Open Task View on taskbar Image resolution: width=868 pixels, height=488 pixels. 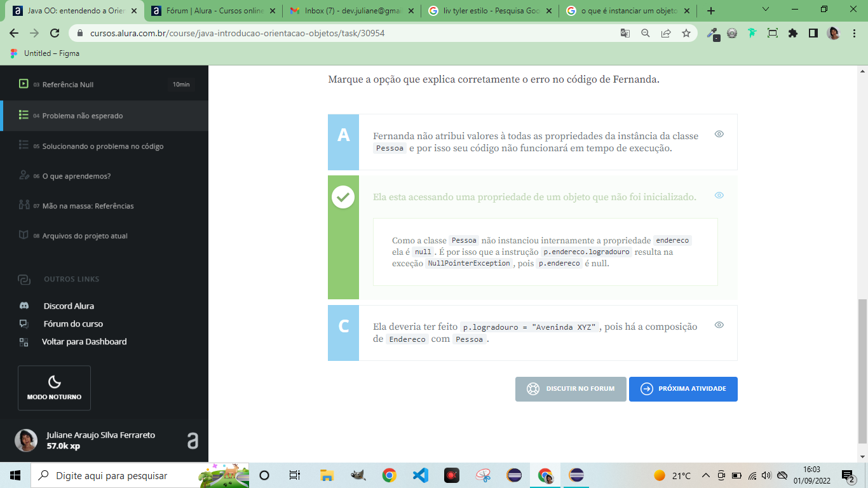click(x=295, y=475)
